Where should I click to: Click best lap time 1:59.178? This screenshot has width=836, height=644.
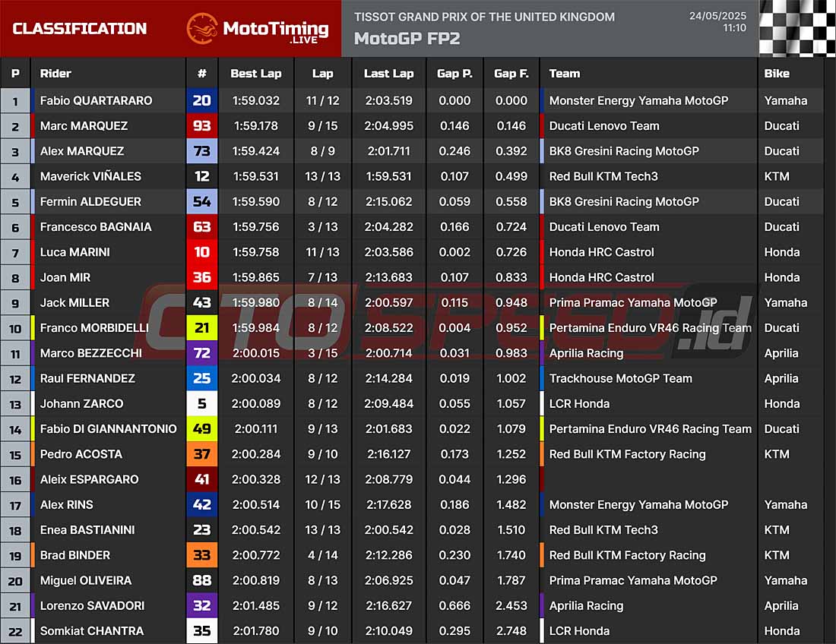pyautogui.click(x=256, y=126)
